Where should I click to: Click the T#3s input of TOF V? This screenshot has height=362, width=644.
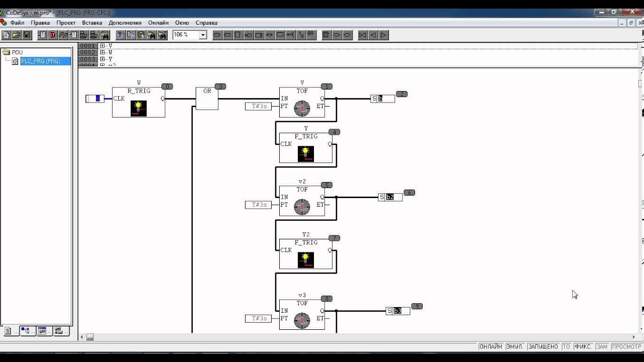259,106
